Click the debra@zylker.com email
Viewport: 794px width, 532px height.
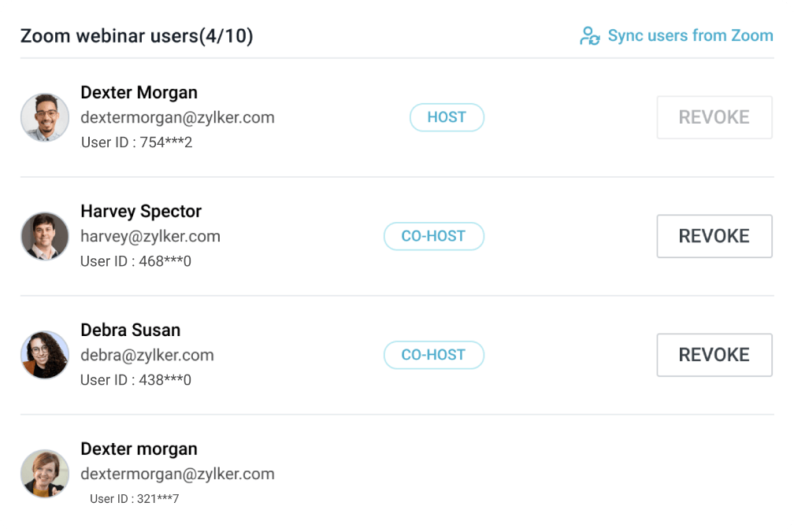pos(147,355)
